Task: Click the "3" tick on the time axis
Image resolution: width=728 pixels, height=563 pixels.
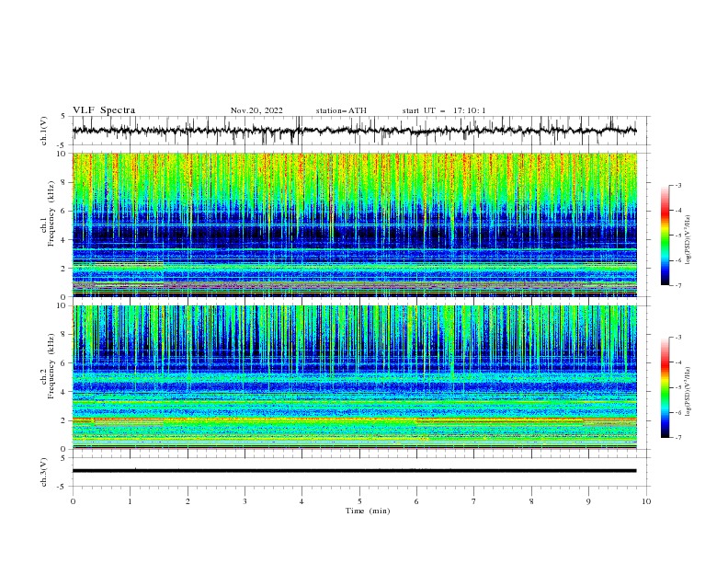Action: [x=245, y=501]
